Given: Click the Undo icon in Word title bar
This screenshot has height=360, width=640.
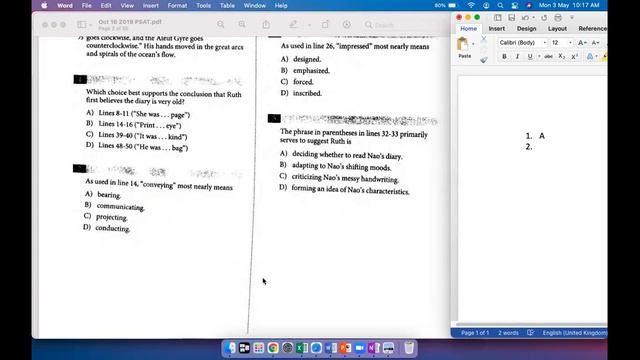Looking at the screenshot, I should point(525,18).
